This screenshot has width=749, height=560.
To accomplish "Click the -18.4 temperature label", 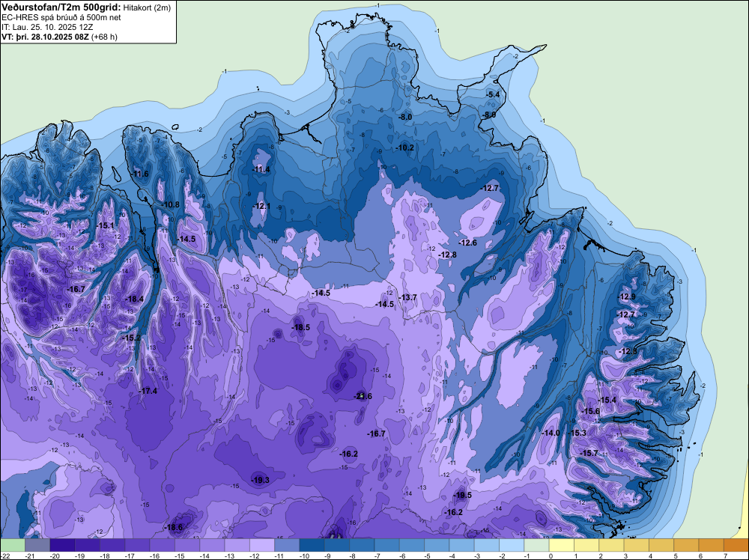I will (x=134, y=299).
